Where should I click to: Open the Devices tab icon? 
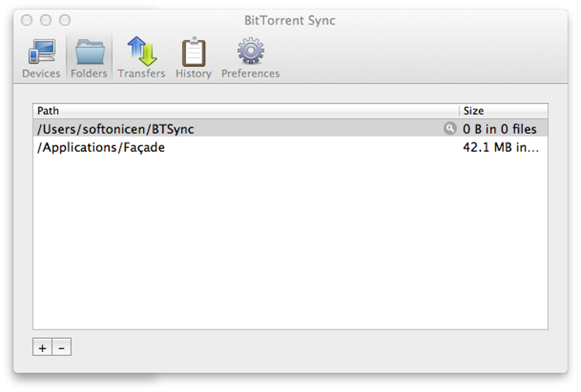coord(41,53)
